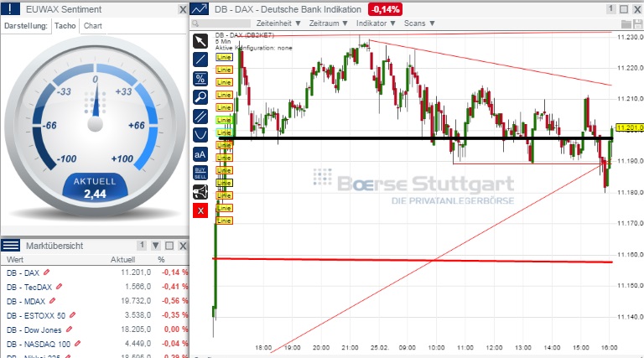Select the parallel channel lines tool
The width and height of the screenshot is (644, 358).
(200, 117)
